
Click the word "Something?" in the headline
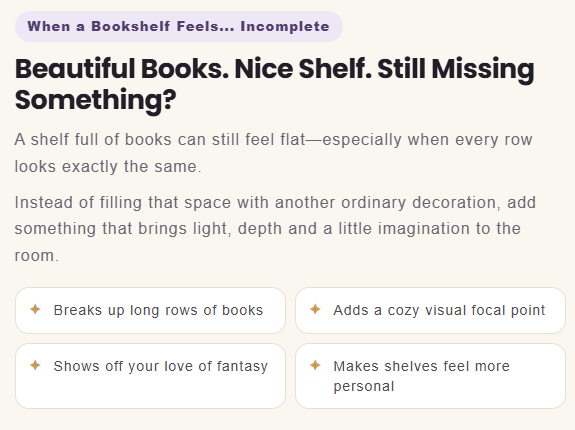click(96, 100)
